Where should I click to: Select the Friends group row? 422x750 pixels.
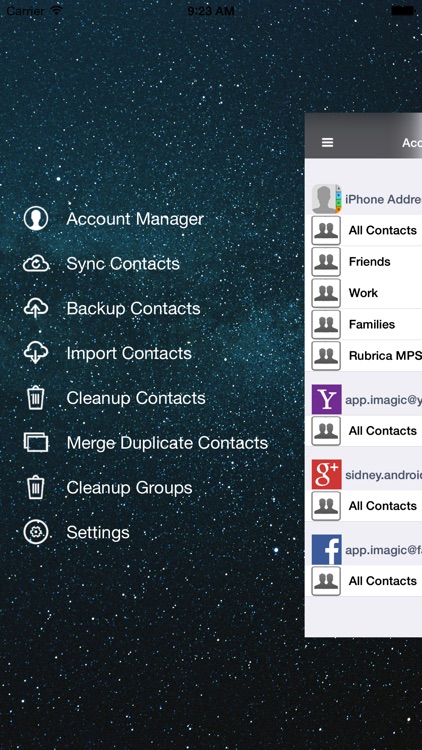click(x=364, y=262)
